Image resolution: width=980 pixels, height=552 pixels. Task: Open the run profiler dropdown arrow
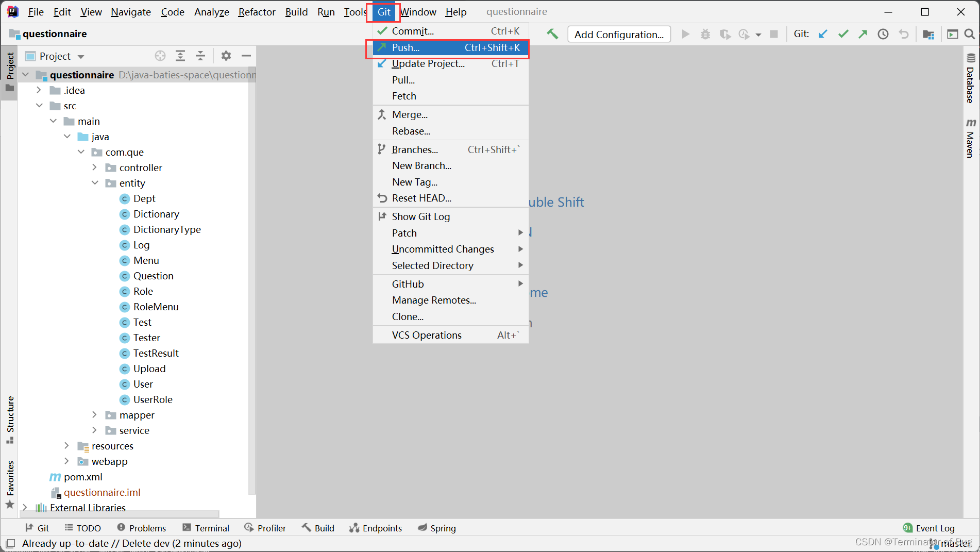click(758, 35)
